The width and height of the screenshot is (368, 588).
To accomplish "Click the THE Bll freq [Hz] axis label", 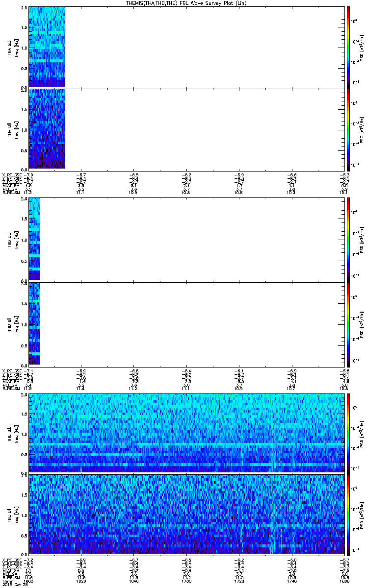I will point(17,514).
